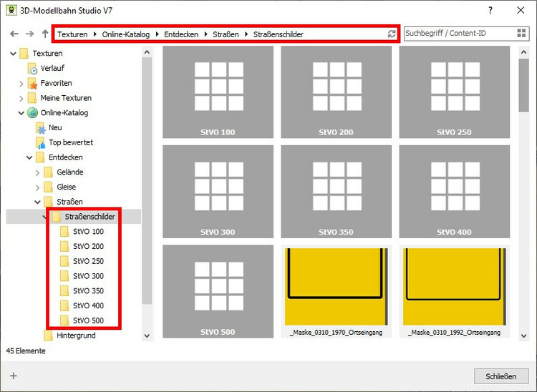
Task: Click the tree panel scroll-down arrow
Action: pyautogui.click(x=147, y=336)
